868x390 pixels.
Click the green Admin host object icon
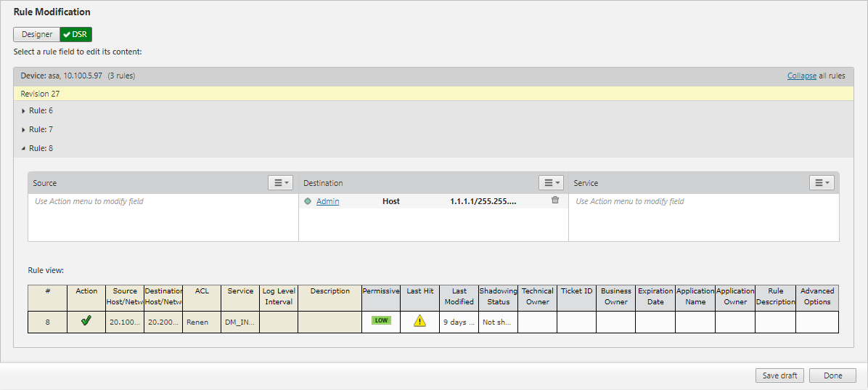coord(308,201)
